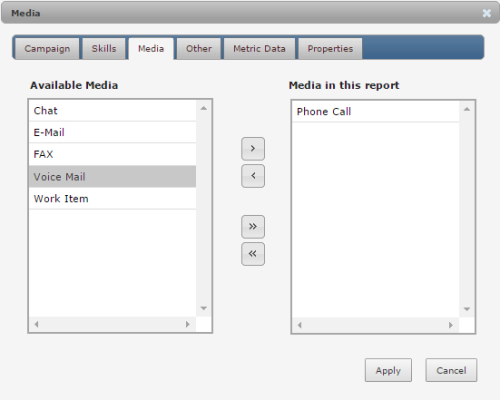Remove selected media using single left arrow
Screen dimensions: 500x400
(x=253, y=176)
